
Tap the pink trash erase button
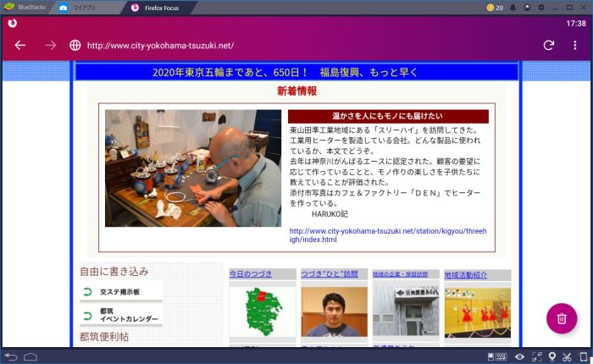click(x=561, y=318)
